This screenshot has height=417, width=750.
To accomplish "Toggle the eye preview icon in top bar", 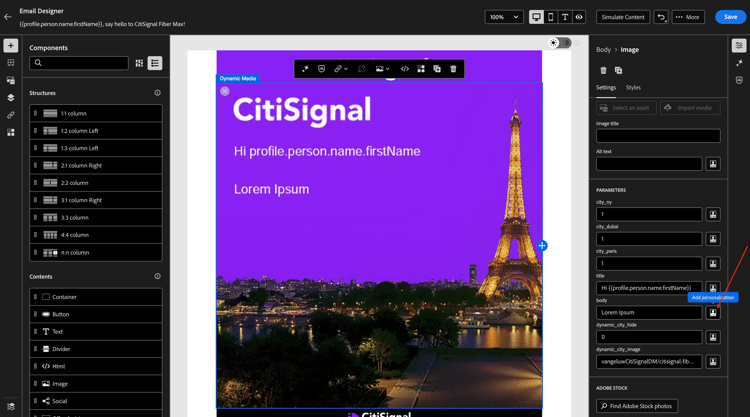I will (x=579, y=17).
